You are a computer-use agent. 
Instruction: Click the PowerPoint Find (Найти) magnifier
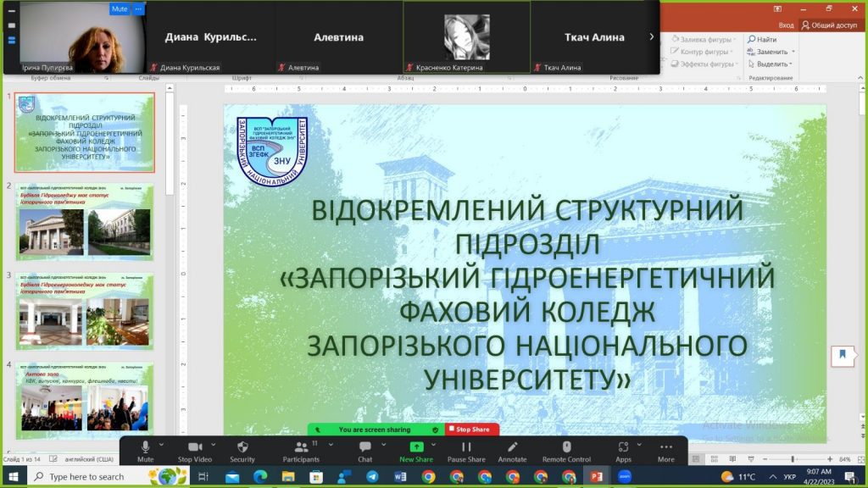pyautogui.click(x=752, y=39)
